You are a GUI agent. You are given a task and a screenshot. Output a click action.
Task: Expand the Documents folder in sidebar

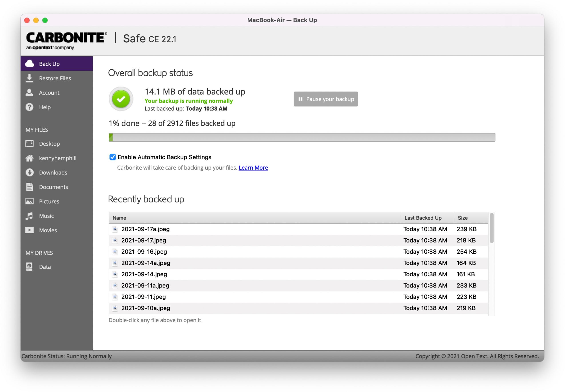coord(54,186)
